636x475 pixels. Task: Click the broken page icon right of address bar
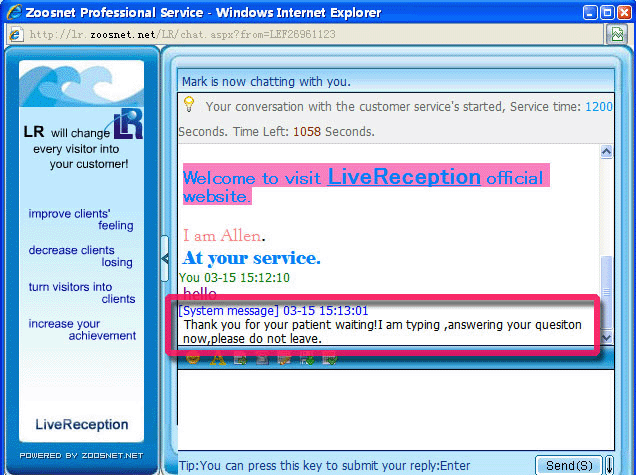[617, 34]
